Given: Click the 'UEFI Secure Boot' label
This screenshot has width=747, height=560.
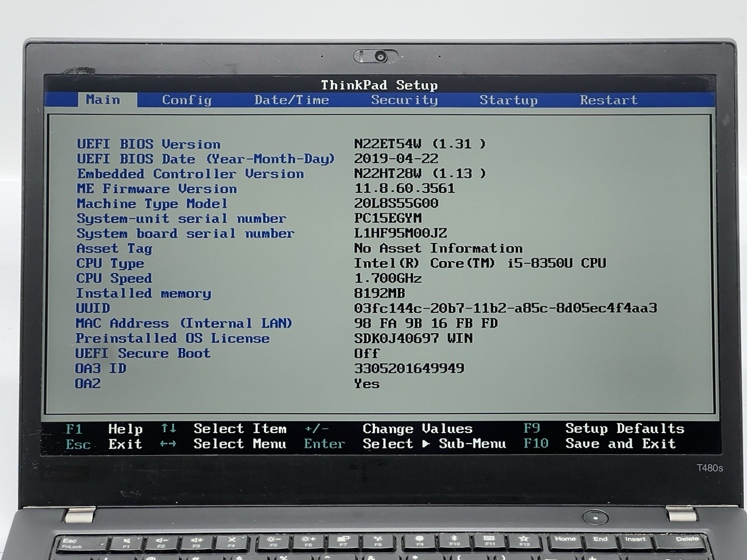Looking at the screenshot, I should click(x=143, y=353).
